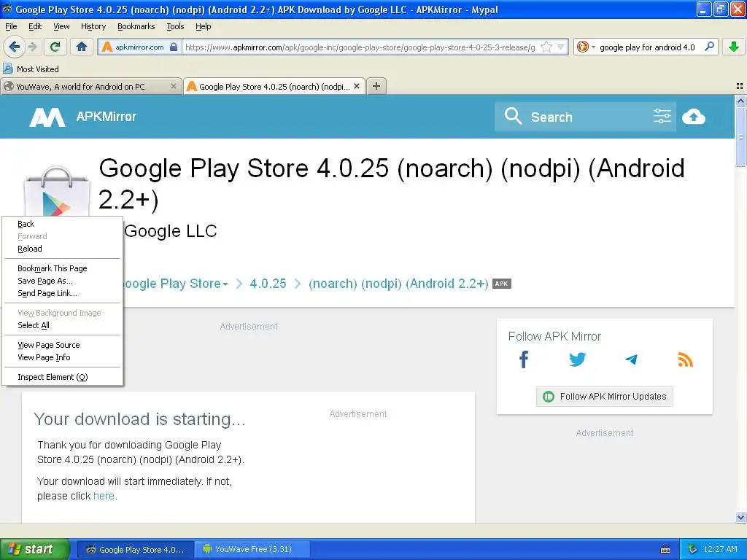747x560 pixels.
Task: Click the browser Back arrow button
Action: [15, 47]
